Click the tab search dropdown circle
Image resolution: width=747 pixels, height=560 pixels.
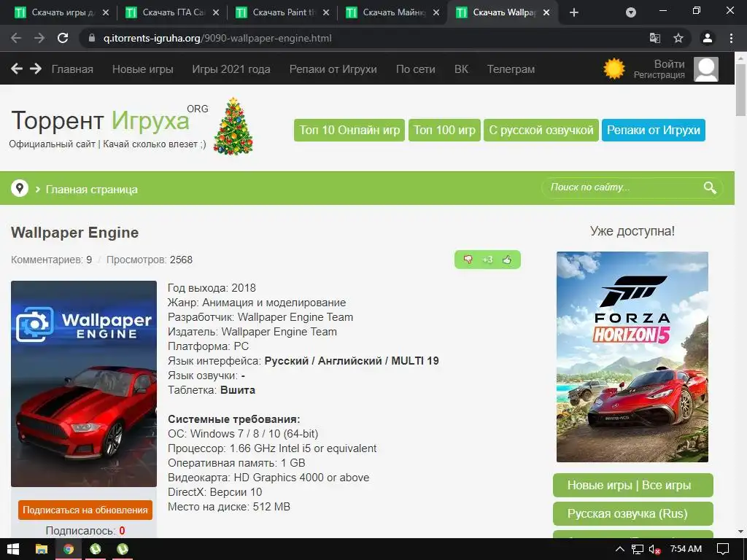click(x=631, y=12)
